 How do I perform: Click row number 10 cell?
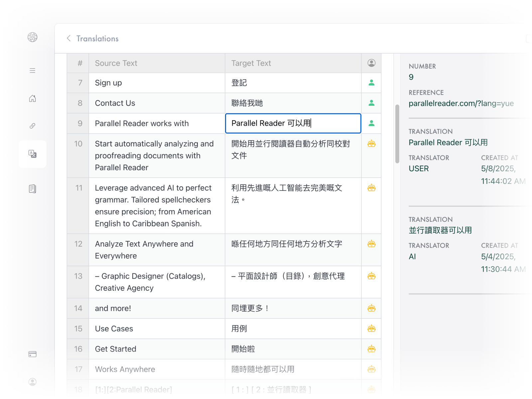78,156
